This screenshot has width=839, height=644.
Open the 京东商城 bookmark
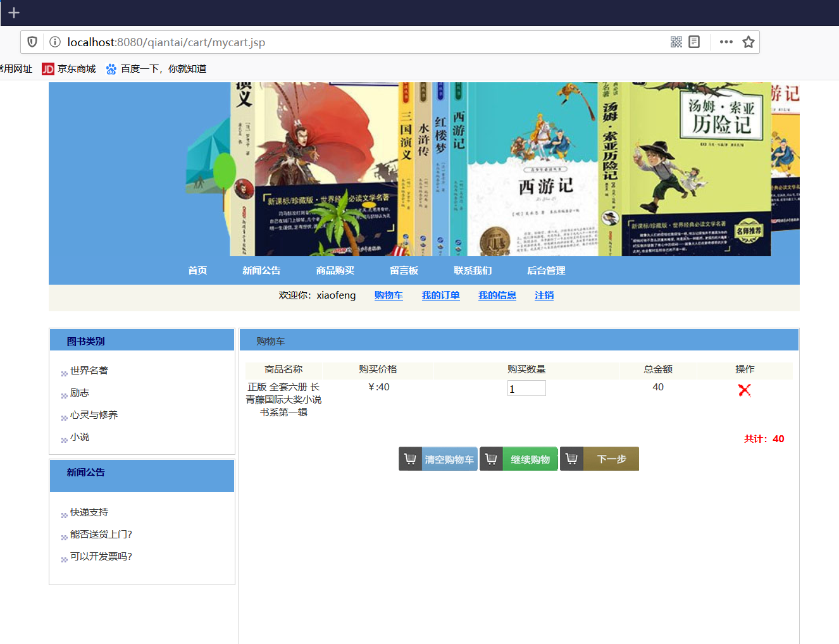(x=69, y=69)
